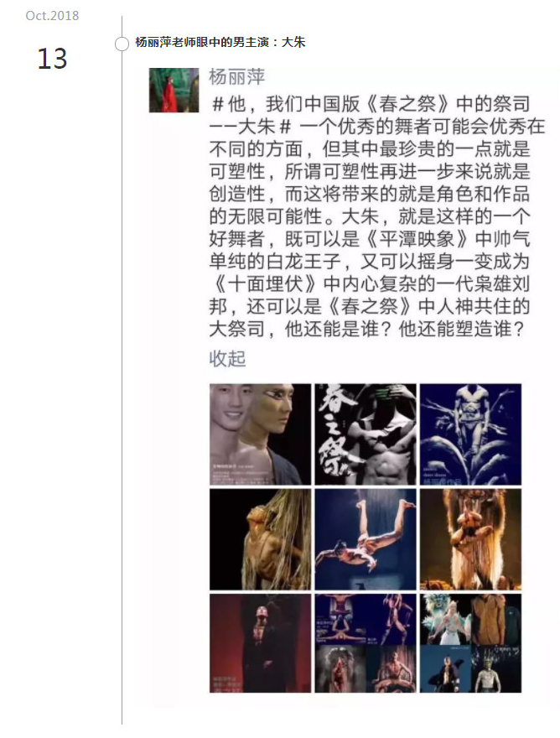The height and width of the screenshot is (738, 560).
Task: Select the post body text paragraph
Action: coord(376,216)
